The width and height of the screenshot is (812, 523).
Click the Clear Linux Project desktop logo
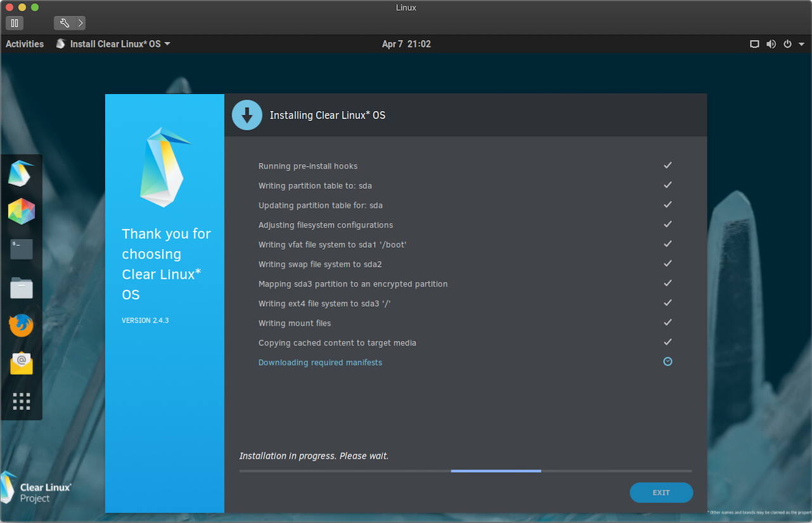[36, 489]
